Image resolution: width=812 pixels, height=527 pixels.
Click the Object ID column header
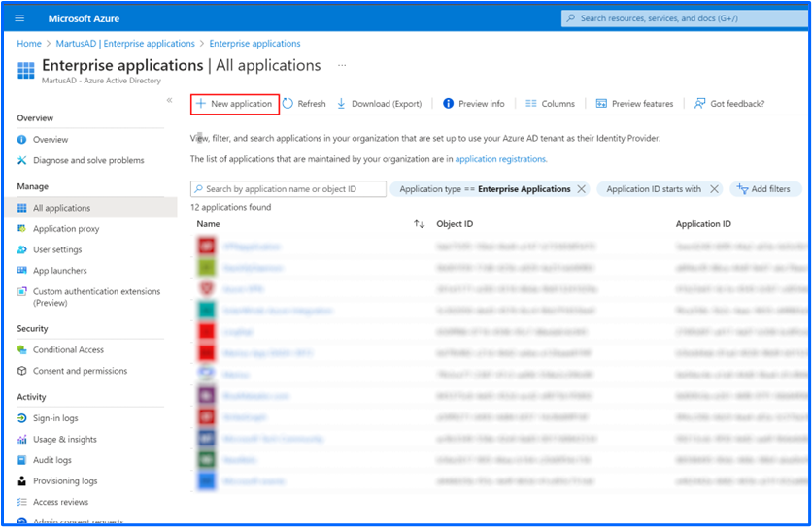pyautogui.click(x=455, y=224)
